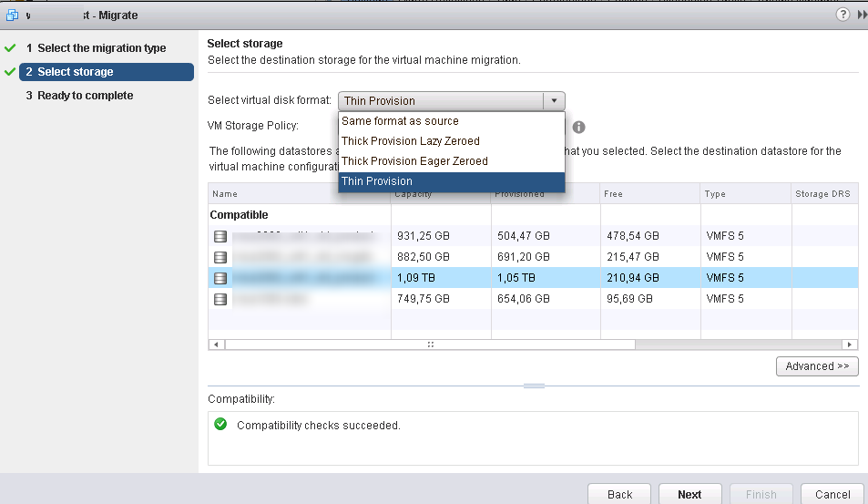
Task: Open step 3 Ready to complete
Action: tap(85, 96)
